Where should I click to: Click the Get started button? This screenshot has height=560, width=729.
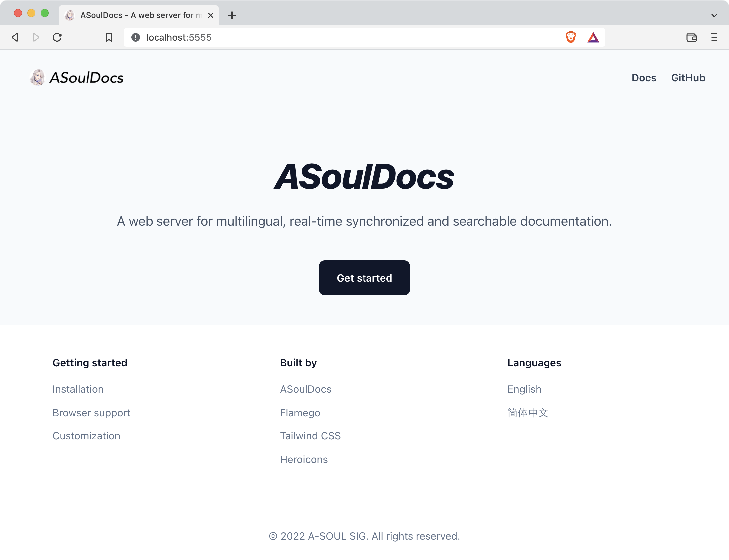coord(364,278)
